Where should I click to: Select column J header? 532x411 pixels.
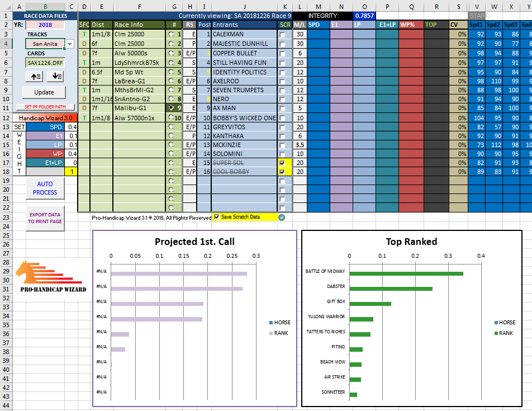pos(244,6)
